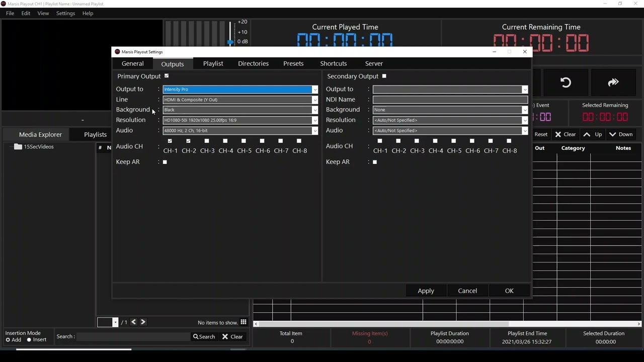Image resolution: width=644 pixels, height=362 pixels.
Task: Check primary Audio CH-4
Action: click(225, 141)
